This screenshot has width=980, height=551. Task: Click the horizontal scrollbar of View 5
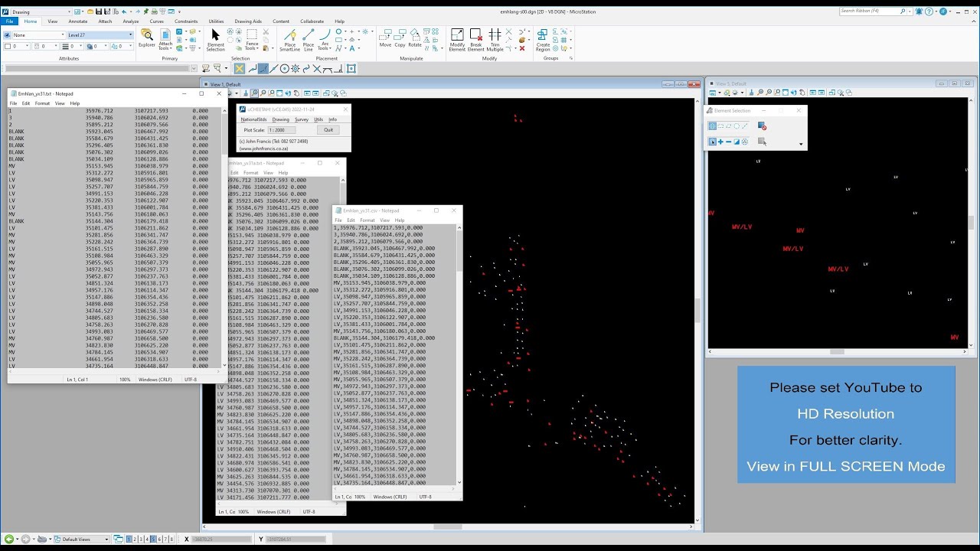click(838, 352)
